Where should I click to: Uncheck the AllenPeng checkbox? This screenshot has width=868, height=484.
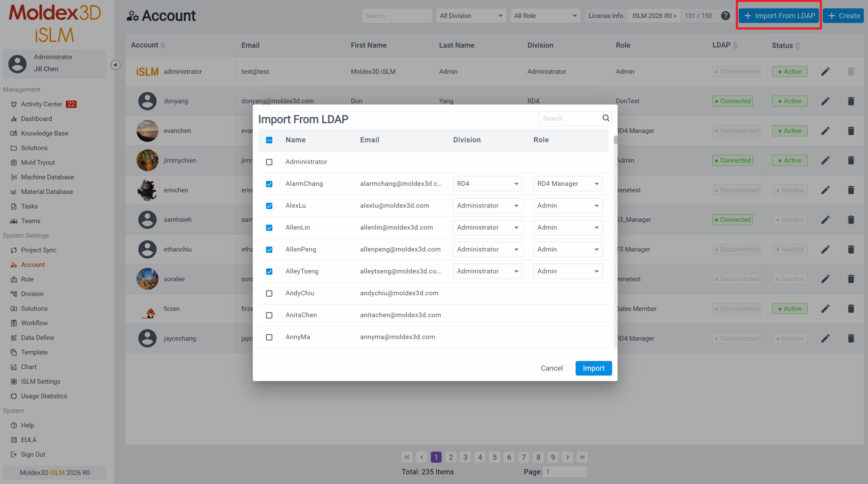point(269,250)
